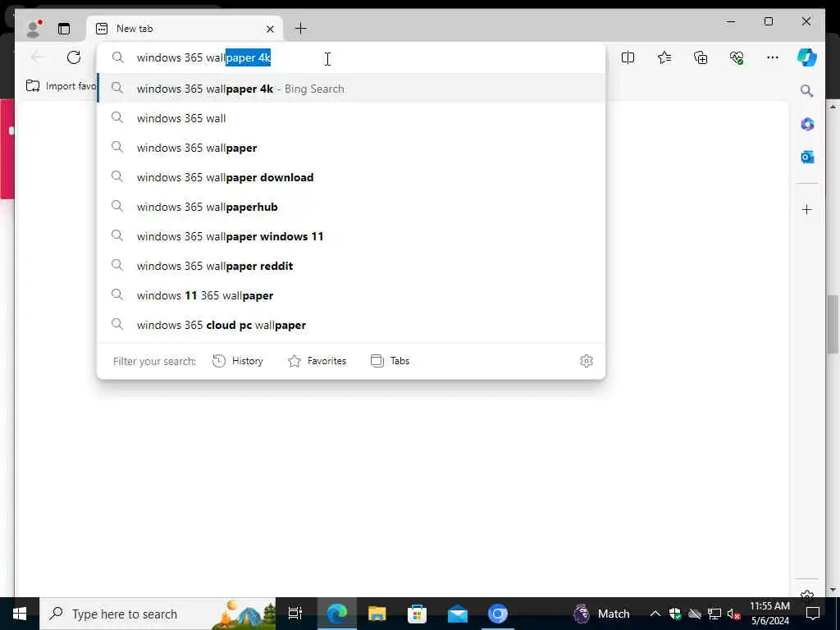Filter search by Tabs
This screenshot has height=630, width=840.
[x=390, y=361]
